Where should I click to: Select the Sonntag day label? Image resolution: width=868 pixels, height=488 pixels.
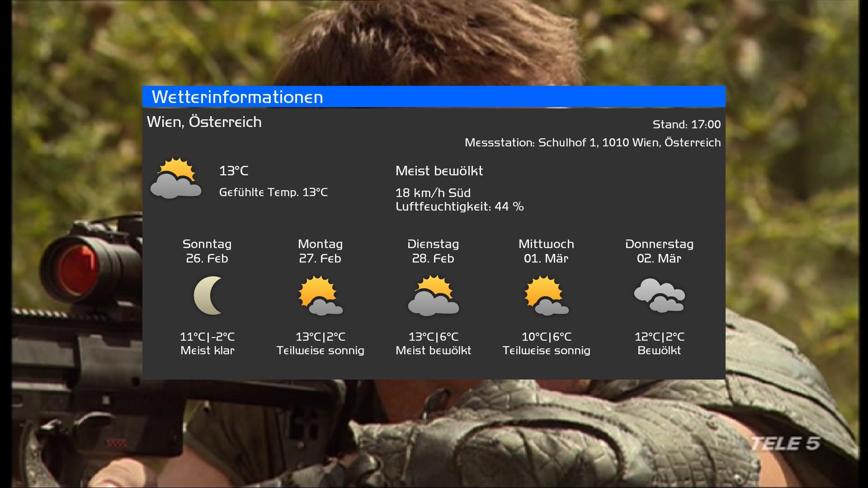[207, 244]
